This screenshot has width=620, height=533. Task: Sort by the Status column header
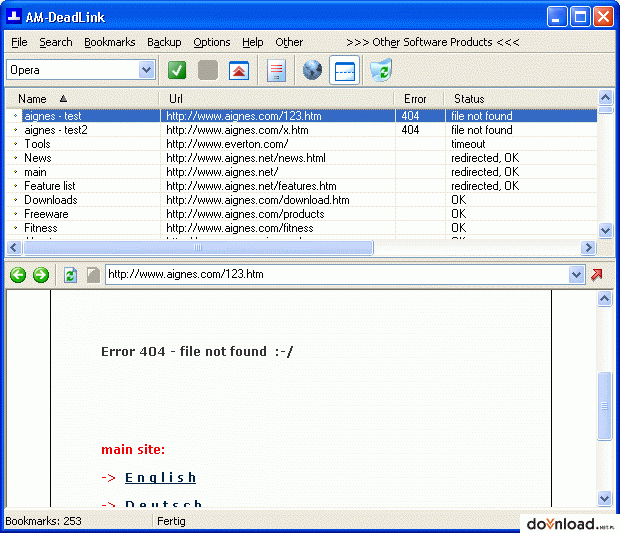click(x=521, y=99)
